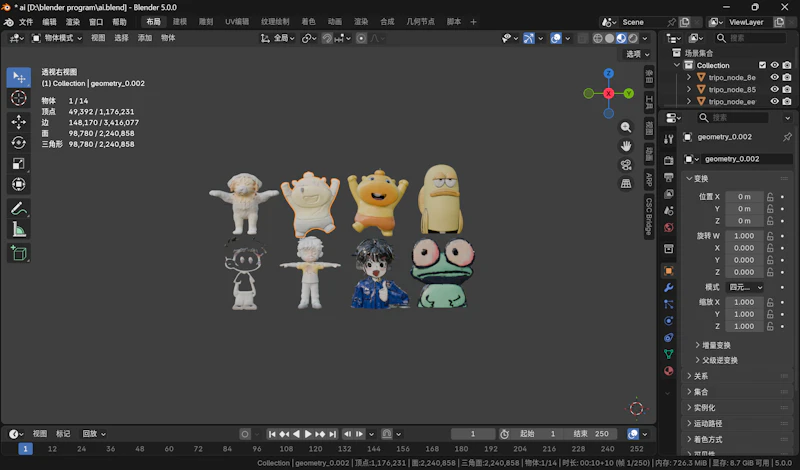Expand tripo_node_8e tree item
The width and height of the screenshot is (800, 470).
click(689, 78)
